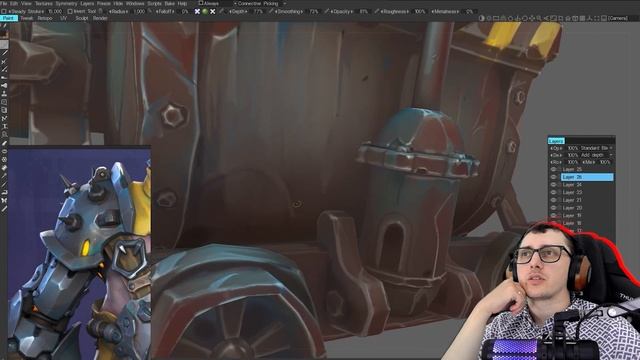Viewport: 640px width, 360px height.
Task: Open the Help menu
Action: 182,3
